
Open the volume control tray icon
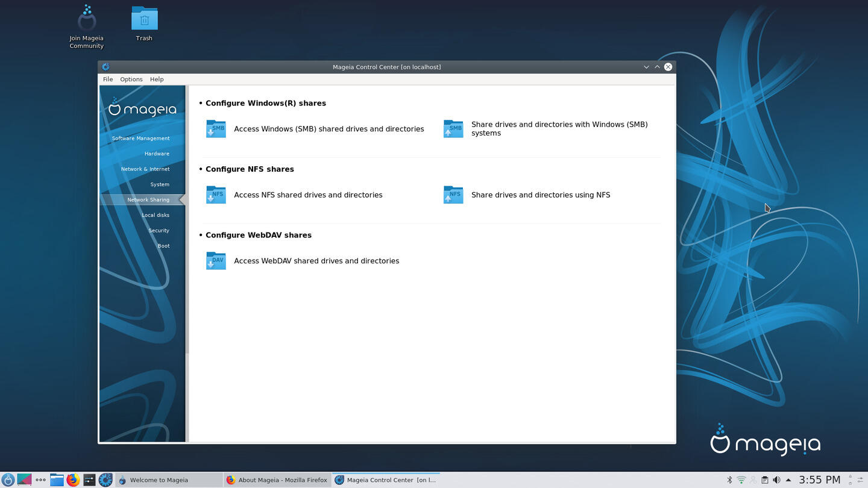[776, 480]
